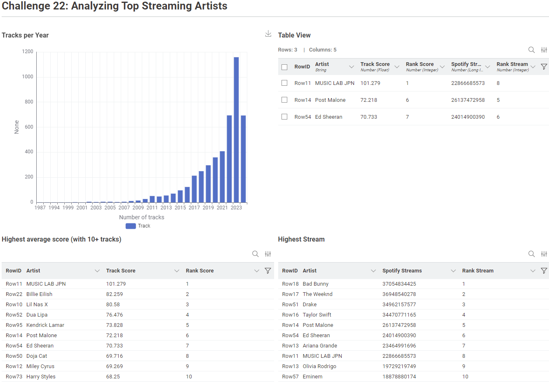Click the Rank Score column header in Highest average score

tap(200, 271)
